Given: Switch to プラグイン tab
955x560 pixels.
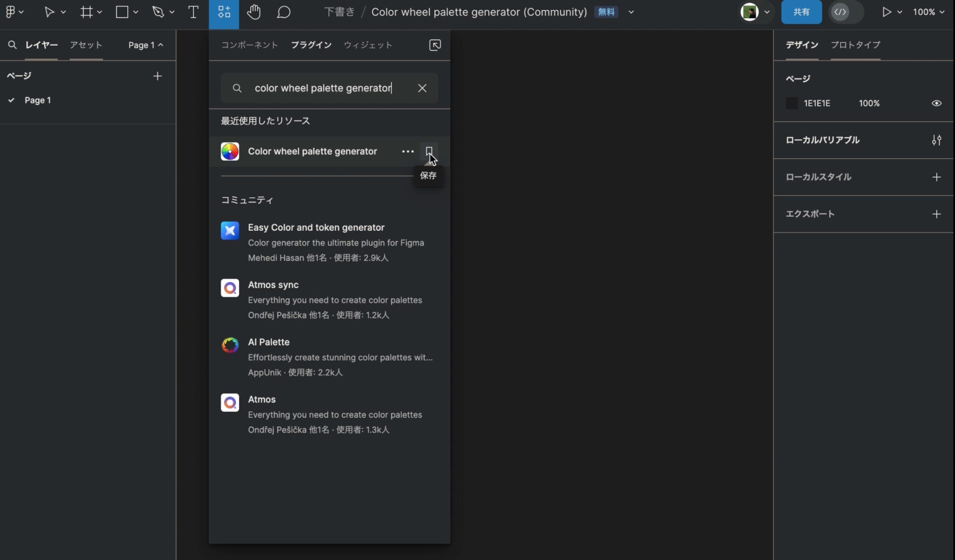Looking at the screenshot, I should tap(311, 45).
